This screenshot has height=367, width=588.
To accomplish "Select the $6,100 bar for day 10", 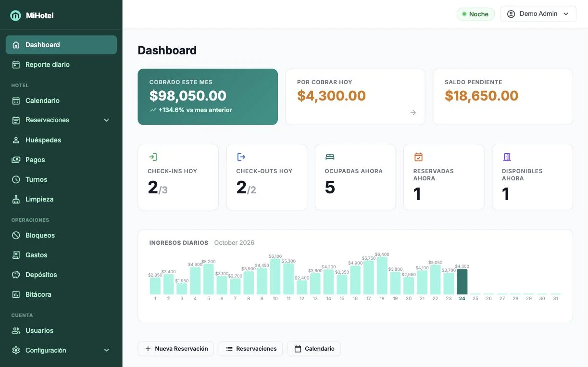I will [275, 277].
